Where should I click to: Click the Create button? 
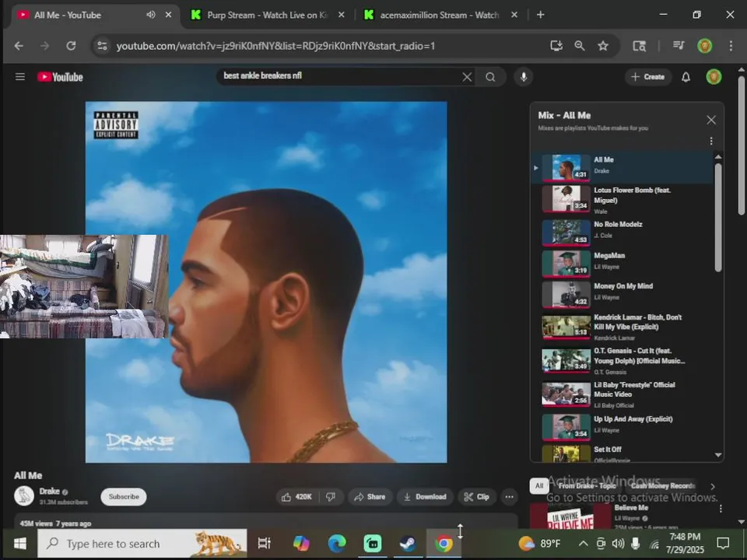pyautogui.click(x=648, y=77)
